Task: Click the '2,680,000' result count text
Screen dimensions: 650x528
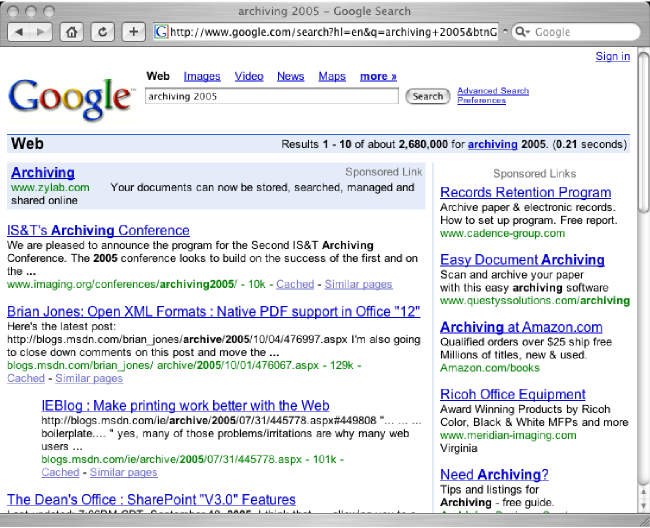Action: (423, 144)
